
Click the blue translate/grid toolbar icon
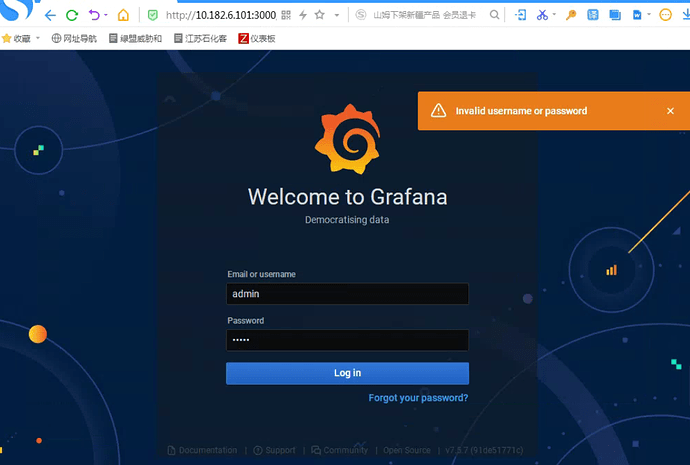[593, 15]
